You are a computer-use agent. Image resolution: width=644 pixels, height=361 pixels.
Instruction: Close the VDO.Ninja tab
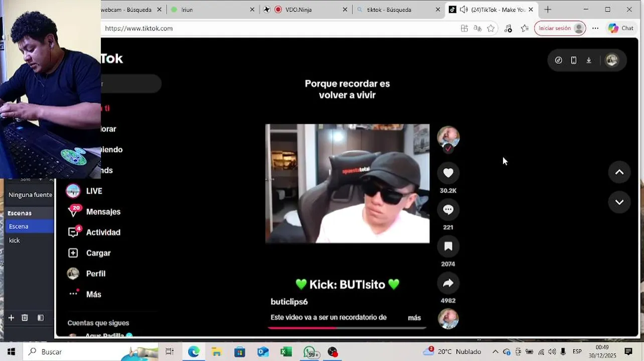pyautogui.click(x=345, y=10)
